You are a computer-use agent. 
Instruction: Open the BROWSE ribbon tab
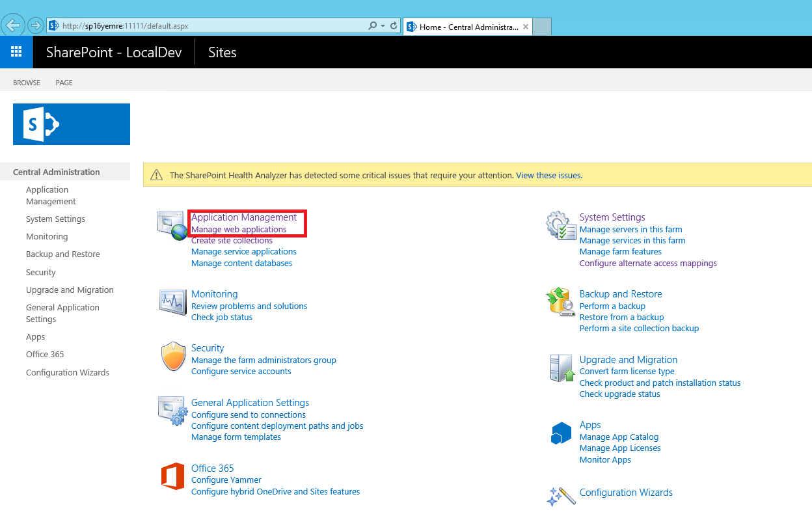click(27, 83)
